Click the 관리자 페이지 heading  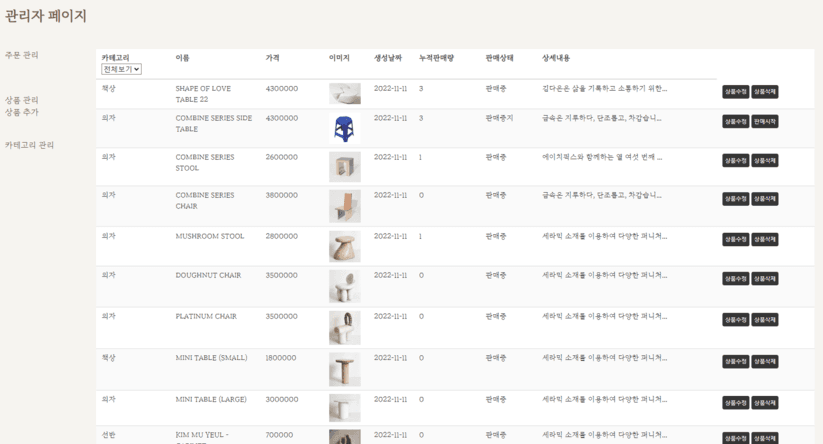(46, 16)
